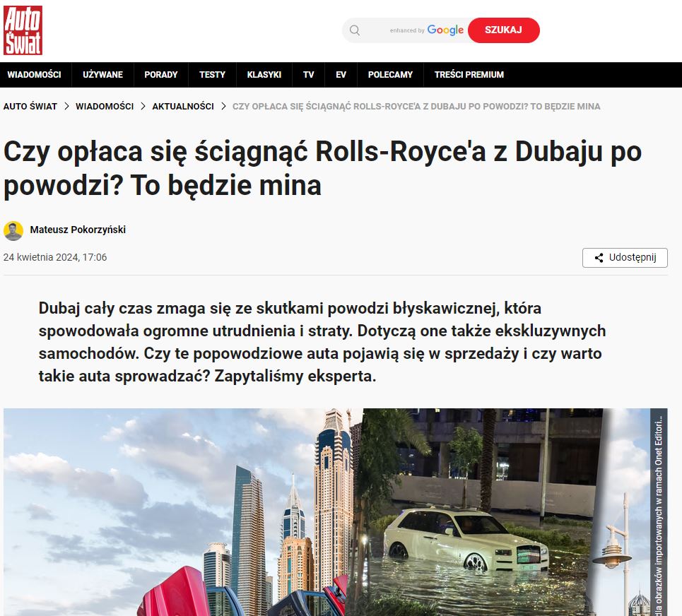Open the flooded Rolls-Royce article image

tap(335, 512)
